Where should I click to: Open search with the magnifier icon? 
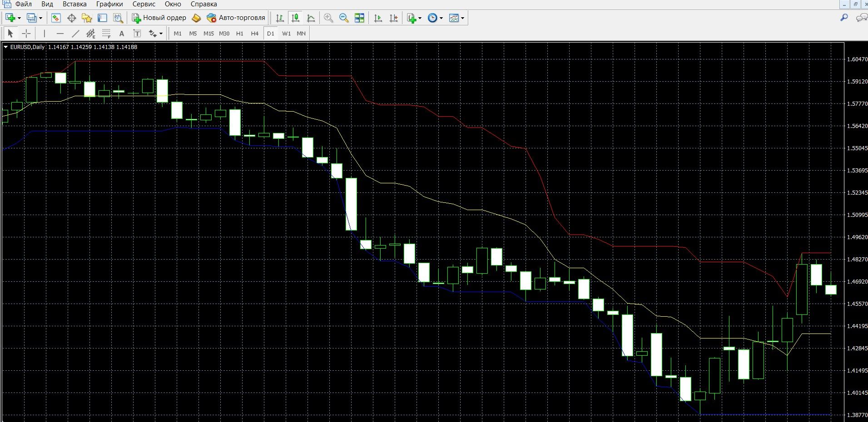844,18
